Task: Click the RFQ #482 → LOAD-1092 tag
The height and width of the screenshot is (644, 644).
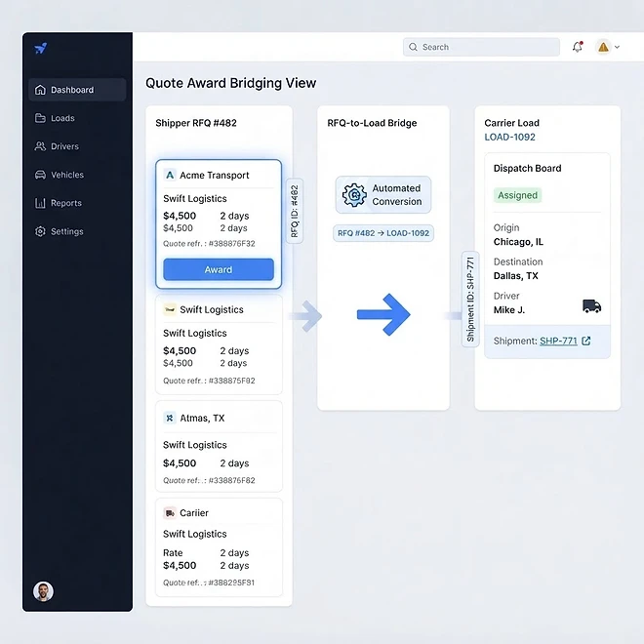Action: tap(383, 233)
